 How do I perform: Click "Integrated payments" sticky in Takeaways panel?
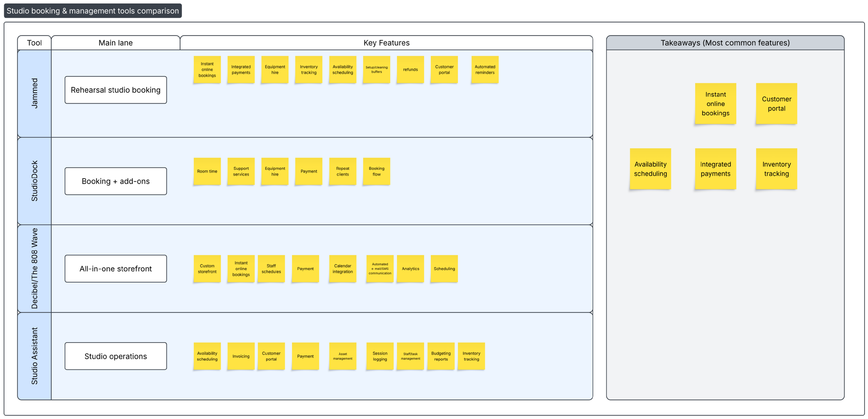[716, 169]
